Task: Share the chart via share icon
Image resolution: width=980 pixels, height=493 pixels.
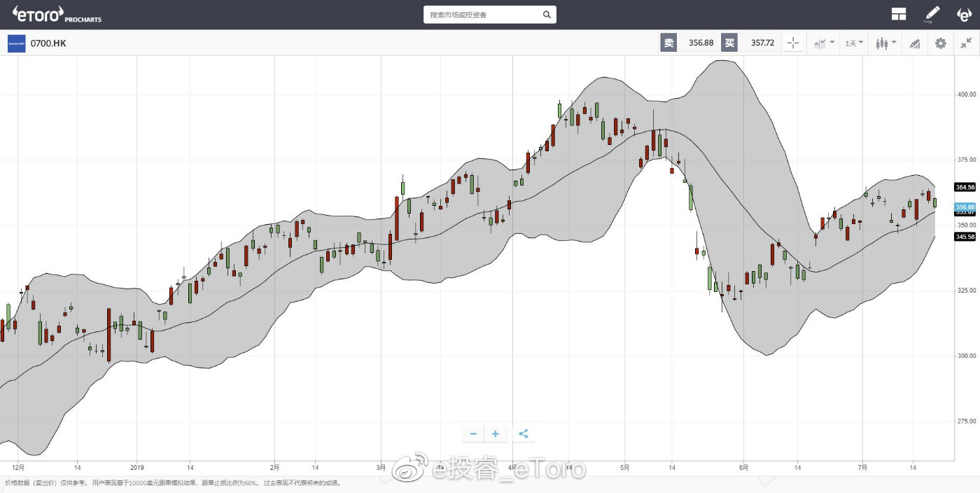Action: pyautogui.click(x=523, y=434)
